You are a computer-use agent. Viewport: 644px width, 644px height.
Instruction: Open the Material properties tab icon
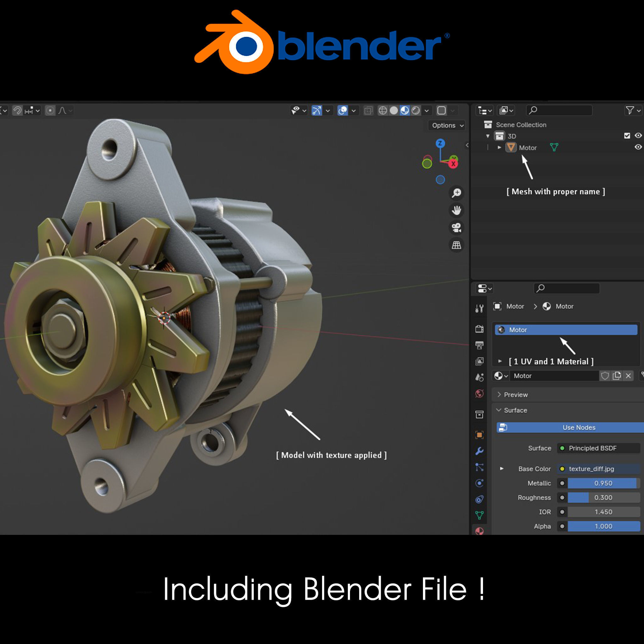[479, 531]
